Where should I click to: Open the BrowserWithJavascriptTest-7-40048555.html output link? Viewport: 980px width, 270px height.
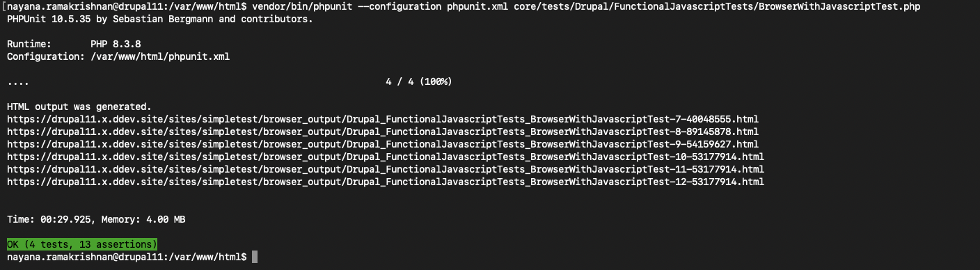pyautogui.click(x=383, y=119)
